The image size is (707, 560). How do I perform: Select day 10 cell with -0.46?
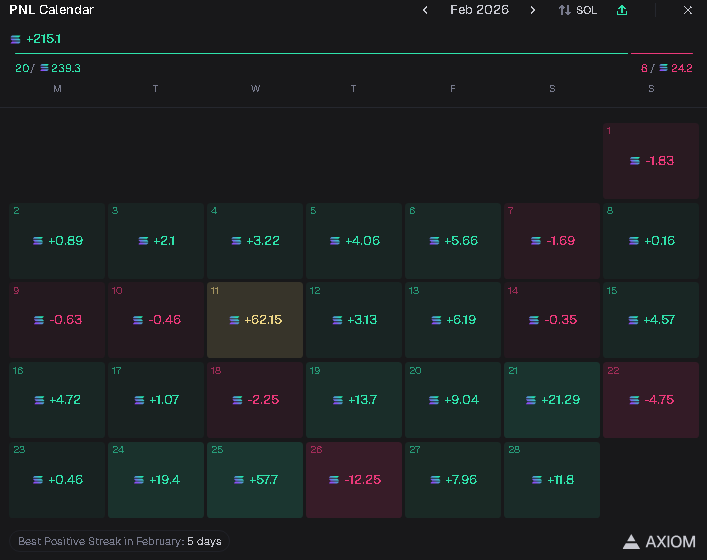pos(156,320)
